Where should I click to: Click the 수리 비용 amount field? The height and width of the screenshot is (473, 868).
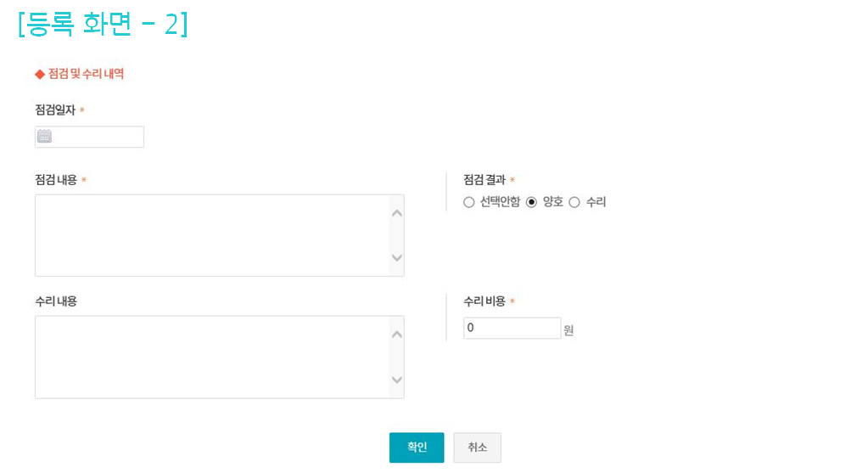512,328
